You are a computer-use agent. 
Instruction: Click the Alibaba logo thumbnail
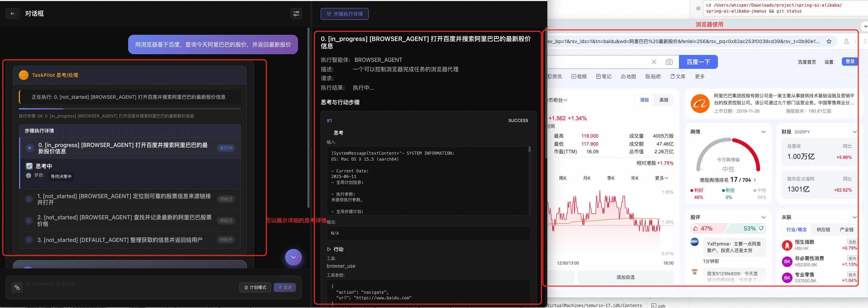coord(700,103)
